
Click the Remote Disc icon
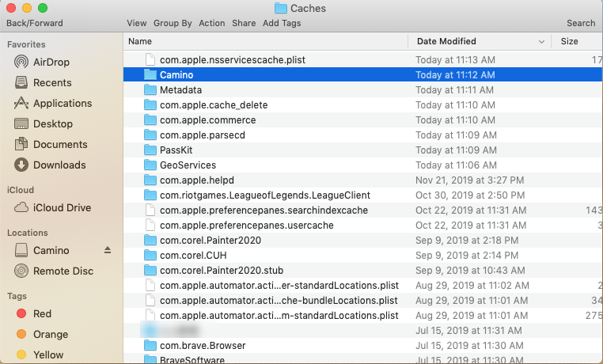[x=21, y=271]
